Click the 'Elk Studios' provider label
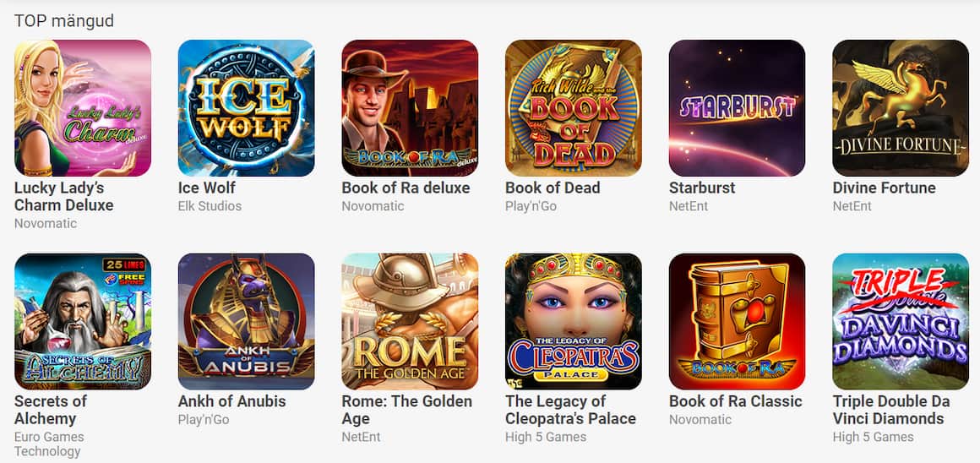980x463 pixels. click(210, 205)
